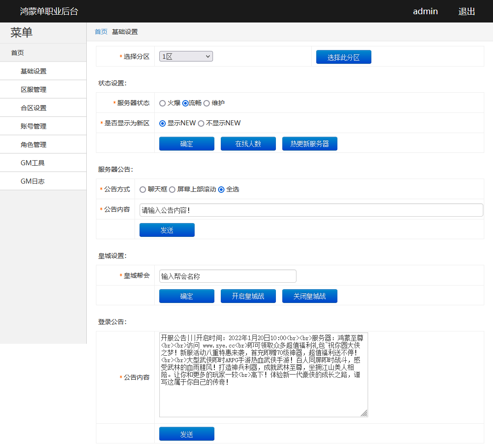The image size is (493, 448).
Task: Click 退出 to log out
Action: click(x=466, y=11)
